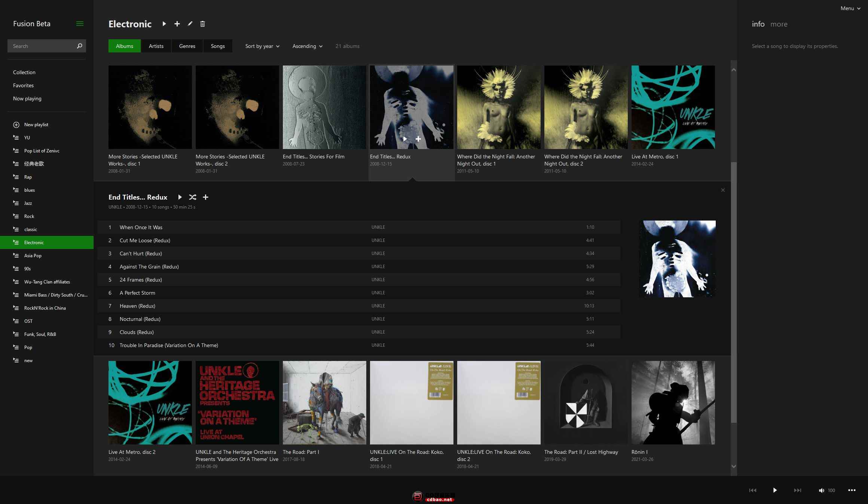Switch to the Genres tab
This screenshot has height=504, width=868.
tap(187, 46)
